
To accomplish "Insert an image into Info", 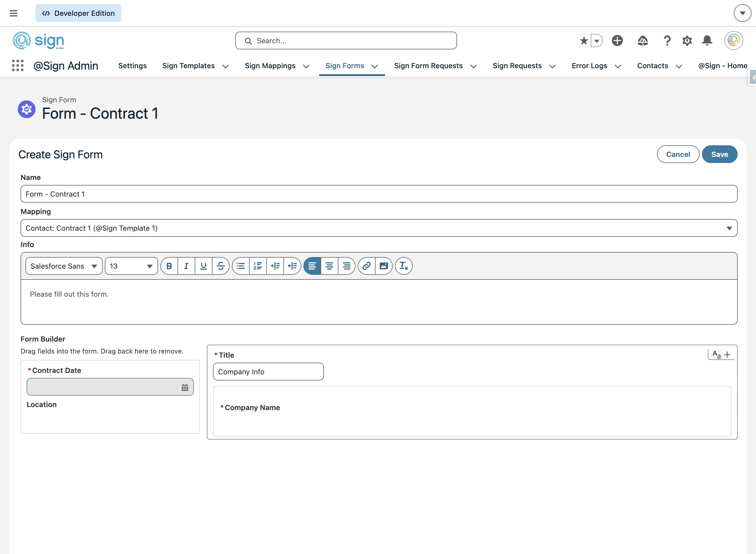I will coord(383,266).
